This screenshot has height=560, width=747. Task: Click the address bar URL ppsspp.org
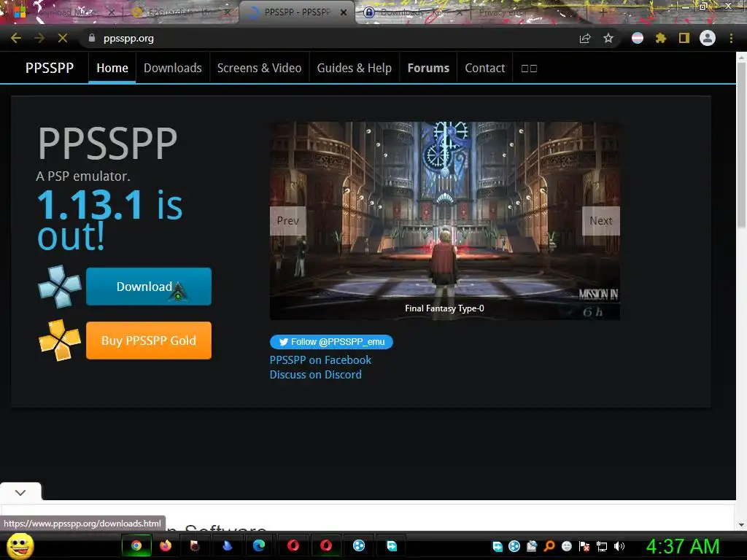pyautogui.click(x=128, y=39)
